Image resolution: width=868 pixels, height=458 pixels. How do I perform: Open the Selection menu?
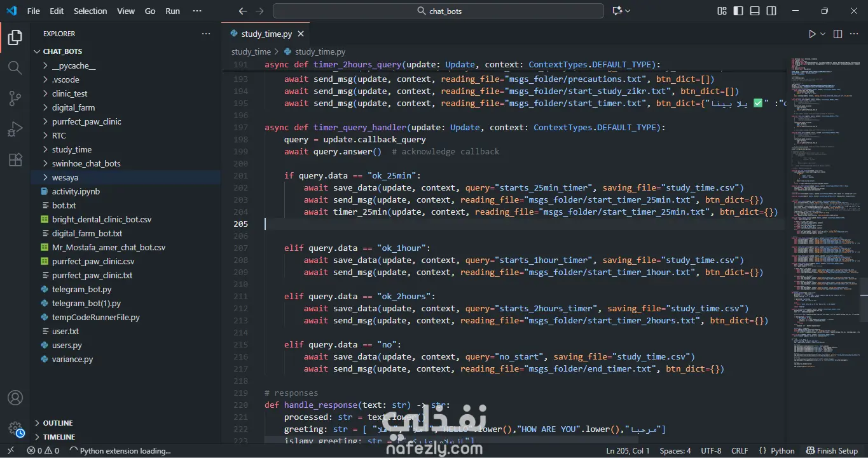tap(90, 11)
